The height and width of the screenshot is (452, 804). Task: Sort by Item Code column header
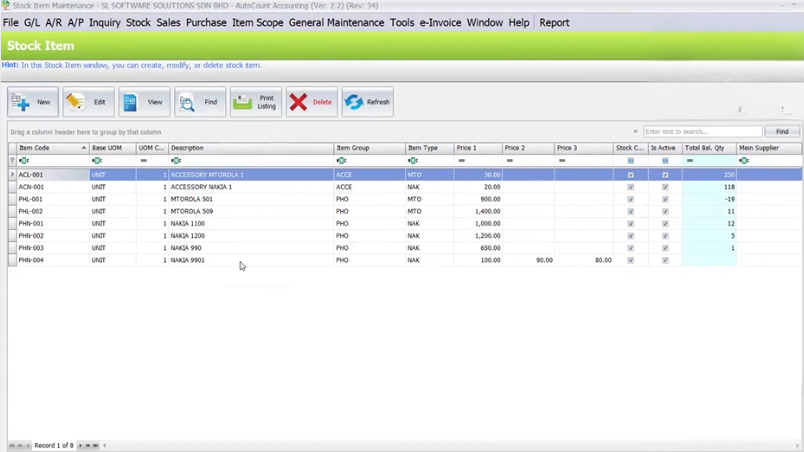click(52, 148)
